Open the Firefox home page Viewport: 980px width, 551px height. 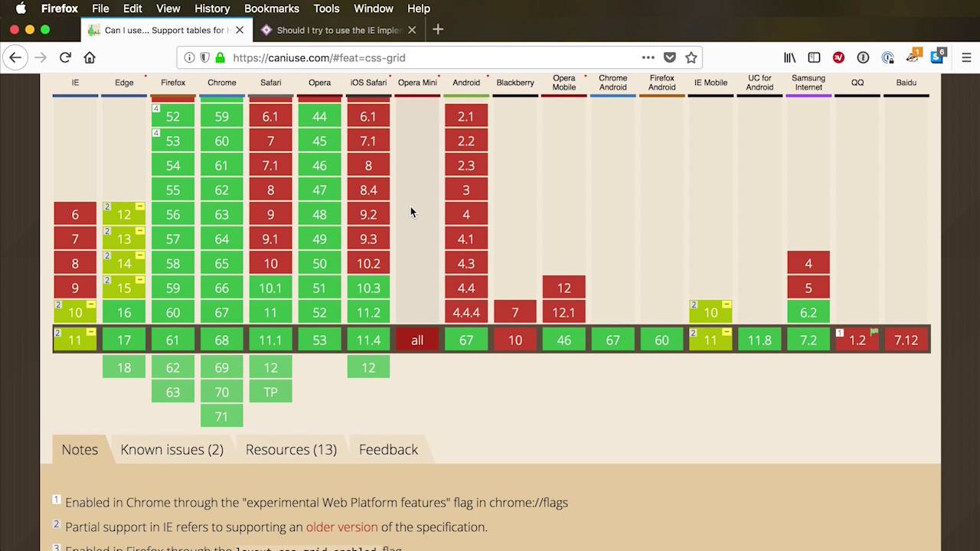point(90,57)
